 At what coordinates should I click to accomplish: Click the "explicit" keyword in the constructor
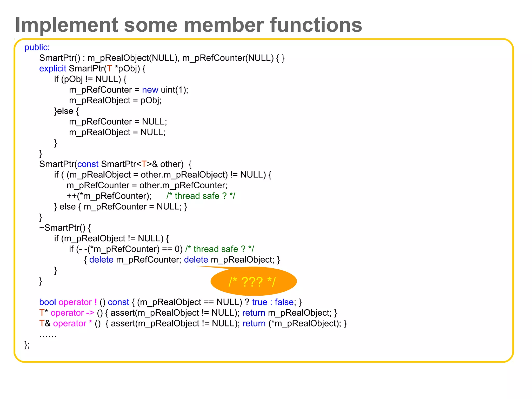[x=52, y=69]
